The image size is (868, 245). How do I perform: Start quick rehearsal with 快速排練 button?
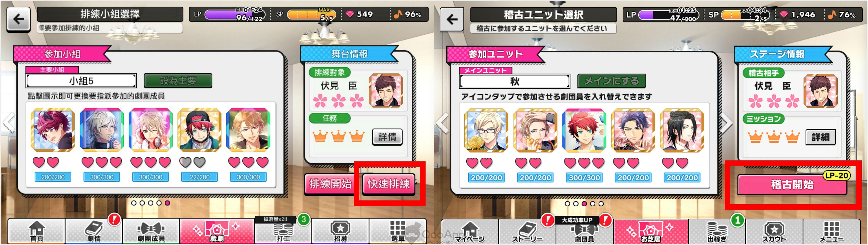click(x=389, y=184)
